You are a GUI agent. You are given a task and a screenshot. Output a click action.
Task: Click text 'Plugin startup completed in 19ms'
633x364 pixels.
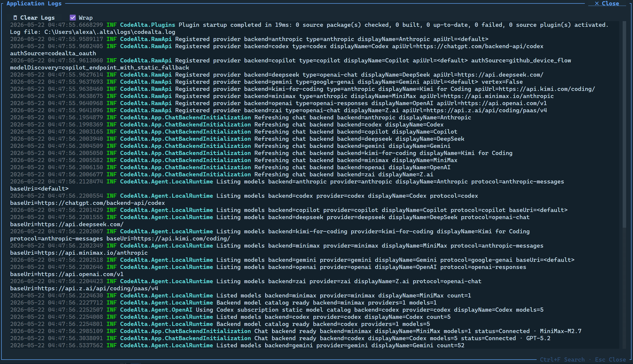(234, 25)
